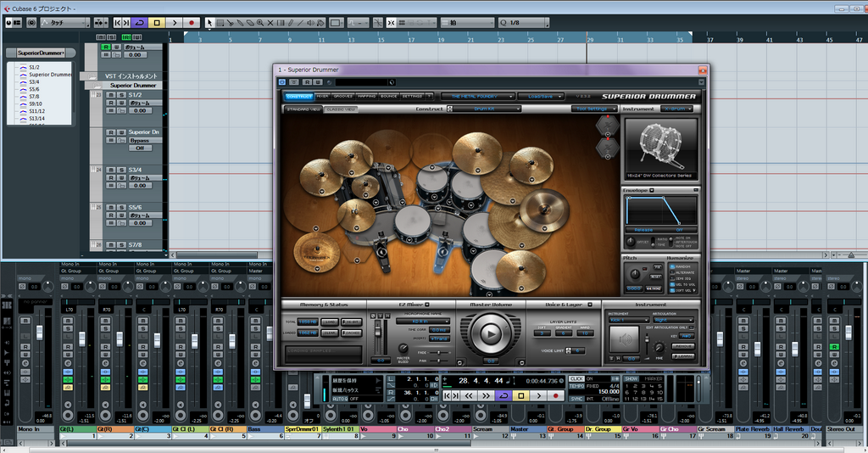This screenshot has width=868, height=453.
Task: Open the X-drum instrument dropdown
Action: click(678, 109)
